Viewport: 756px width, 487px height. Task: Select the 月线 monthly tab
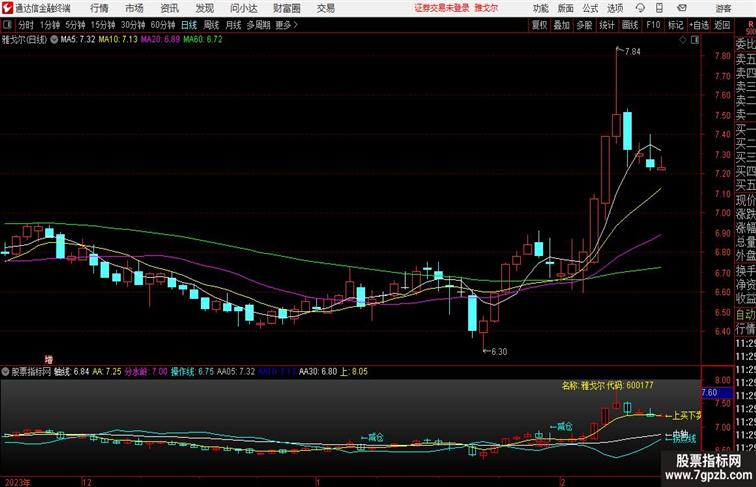coord(233,25)
